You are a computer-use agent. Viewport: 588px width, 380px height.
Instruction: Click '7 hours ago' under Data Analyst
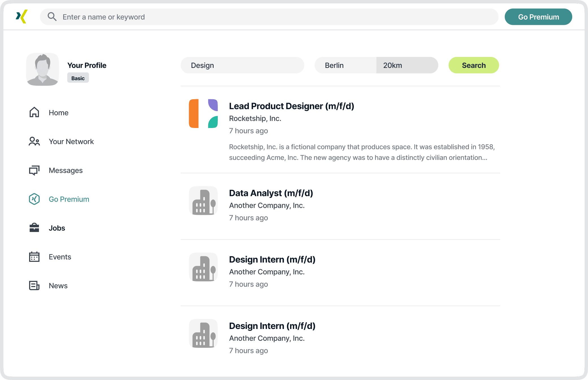tap(249, 218)
